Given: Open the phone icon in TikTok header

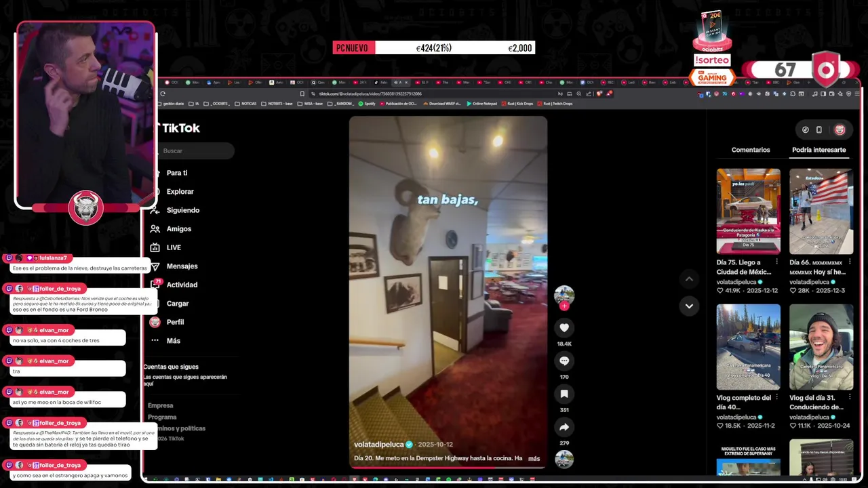Looking at the screenshot, I should point(819,129).
